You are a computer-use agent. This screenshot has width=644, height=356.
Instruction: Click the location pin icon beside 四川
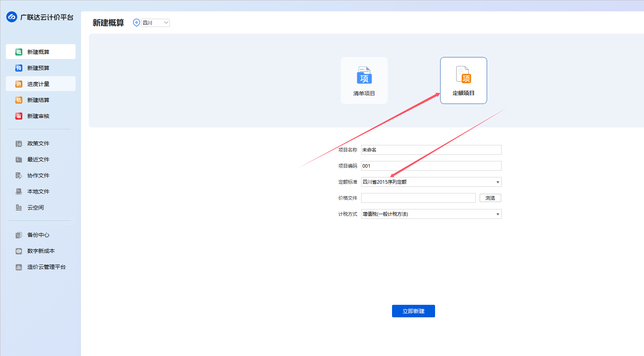(137, 23)
